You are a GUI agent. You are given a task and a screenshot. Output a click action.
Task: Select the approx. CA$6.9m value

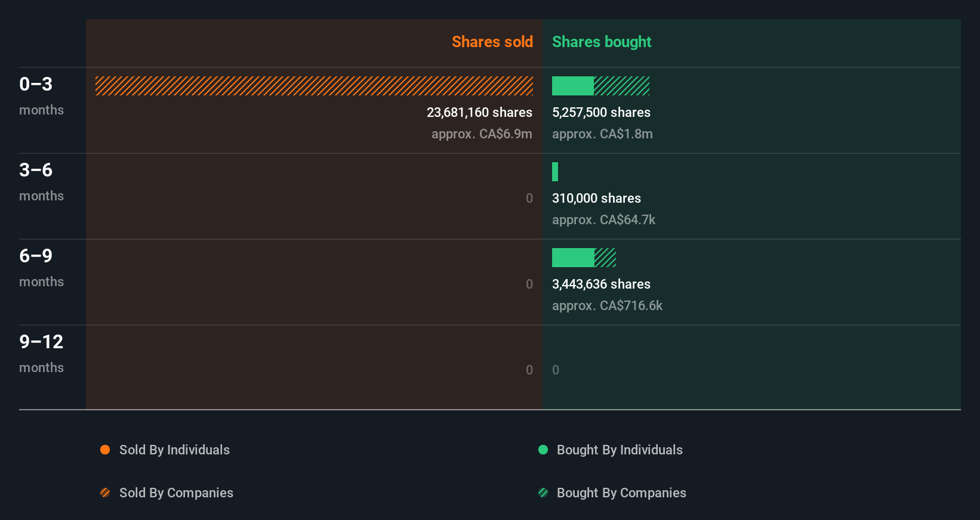pos(482,134)
